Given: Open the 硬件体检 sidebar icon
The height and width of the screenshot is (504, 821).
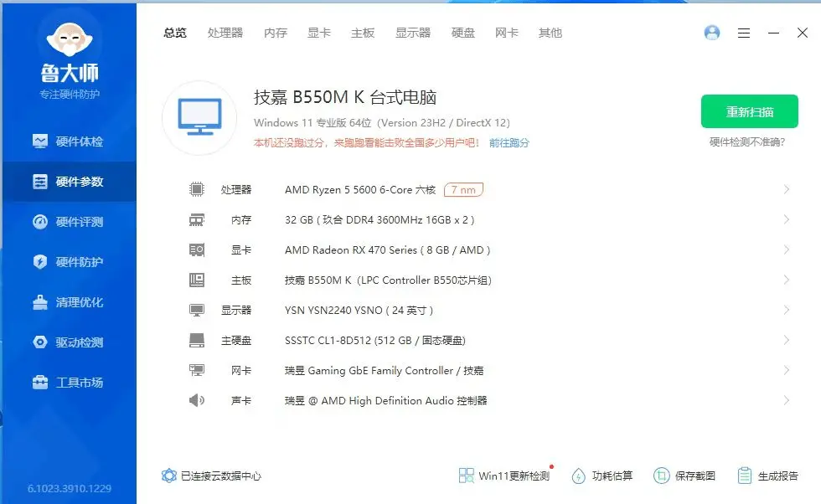Looking at the screenshot, I should 40,141.
